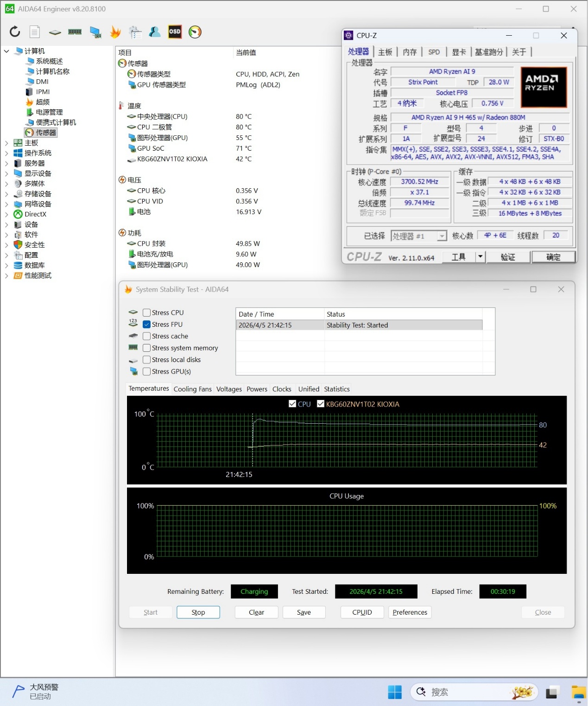Click the Save button
The height and width of the screenshot is (706, 588).
pos(304,612)
